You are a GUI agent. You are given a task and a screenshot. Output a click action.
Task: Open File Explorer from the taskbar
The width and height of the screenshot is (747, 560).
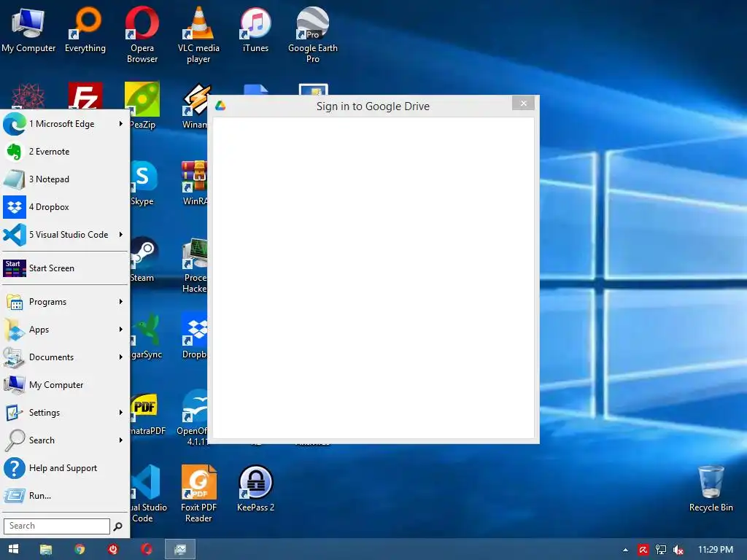tap(46, 550)
